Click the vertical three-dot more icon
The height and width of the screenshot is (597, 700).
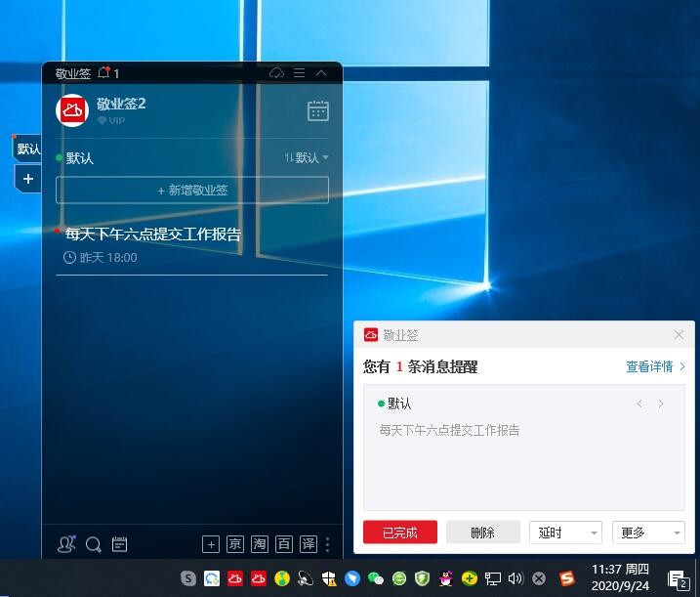point(328,544)
